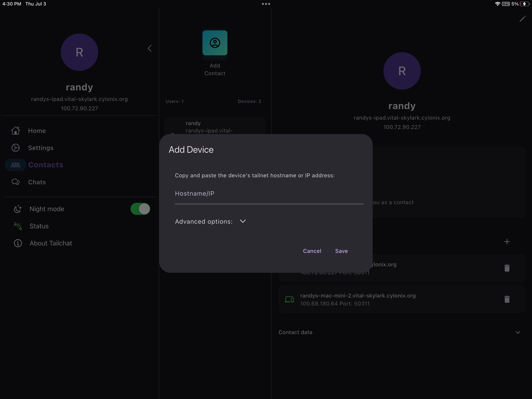Click the Home house icon
532x399 pixels.
pos(16,131)
